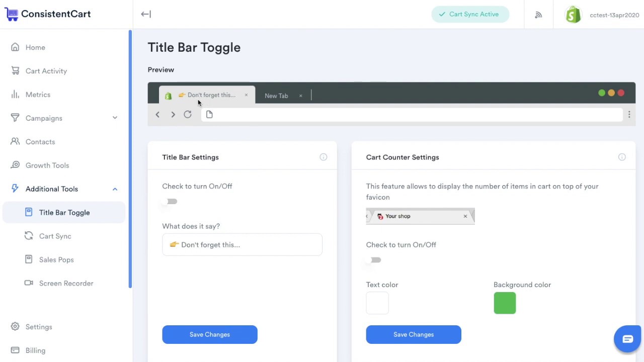Open the Growth Tools menu item
Viewport: 644px width, 362px height.
click(x=47, y=165)
